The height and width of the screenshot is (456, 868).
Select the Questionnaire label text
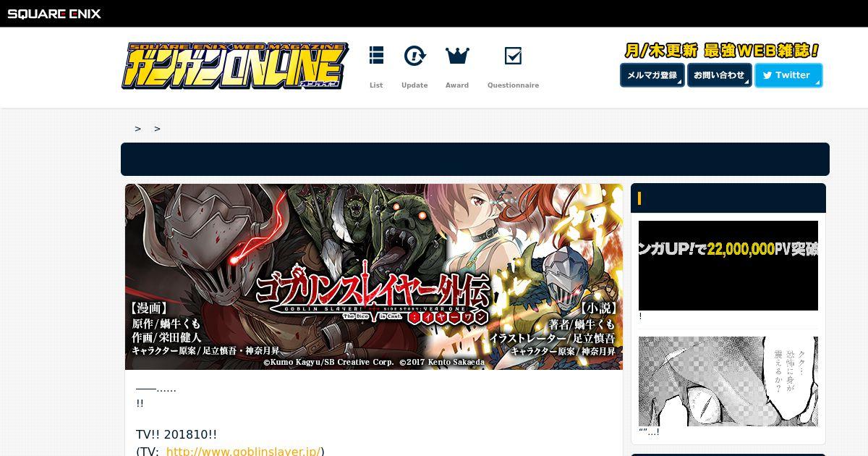pos(513,85)
